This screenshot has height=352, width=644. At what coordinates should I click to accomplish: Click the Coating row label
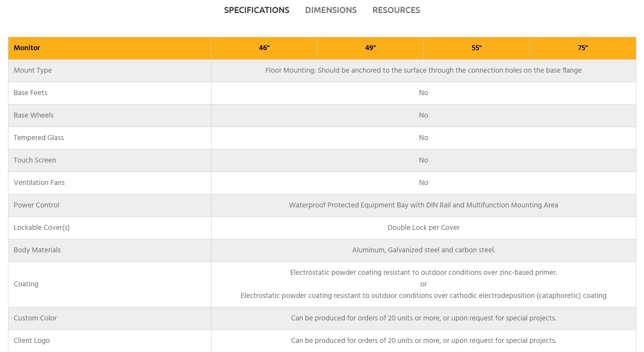26,284
